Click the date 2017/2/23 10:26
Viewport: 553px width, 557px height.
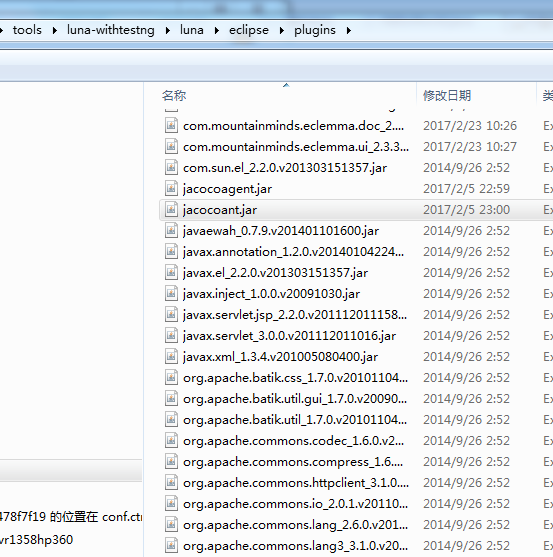tap(470, 125)
